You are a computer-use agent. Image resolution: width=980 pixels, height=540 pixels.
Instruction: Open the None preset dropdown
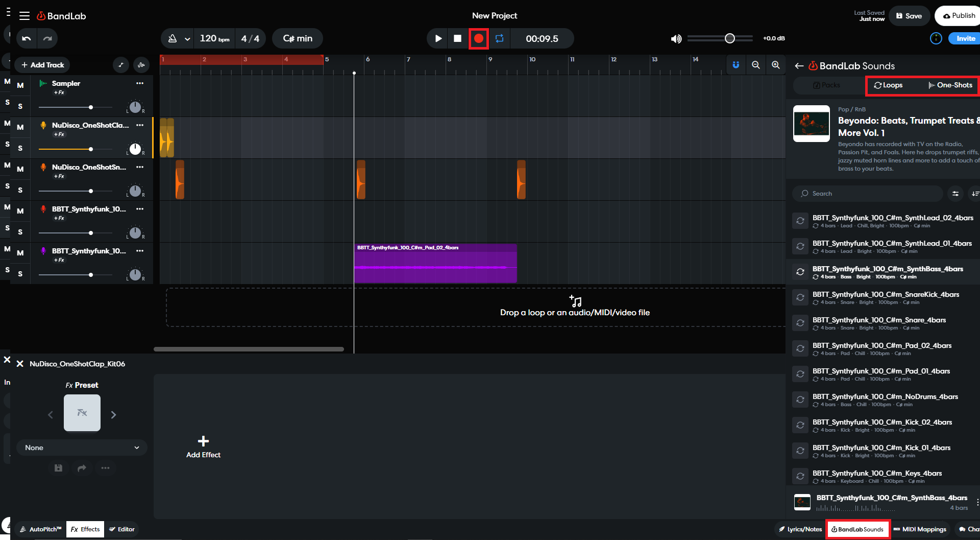(x=82, y=448)
